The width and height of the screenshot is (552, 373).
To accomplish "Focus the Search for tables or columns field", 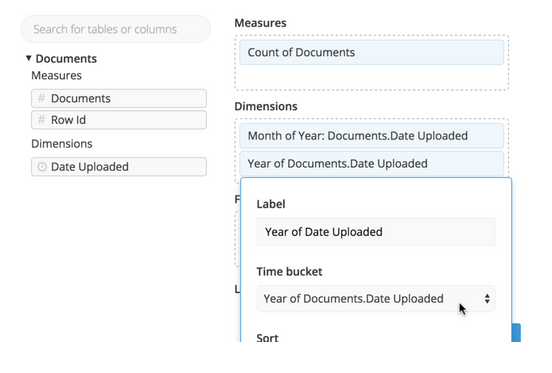I will [x=116, y=29].
